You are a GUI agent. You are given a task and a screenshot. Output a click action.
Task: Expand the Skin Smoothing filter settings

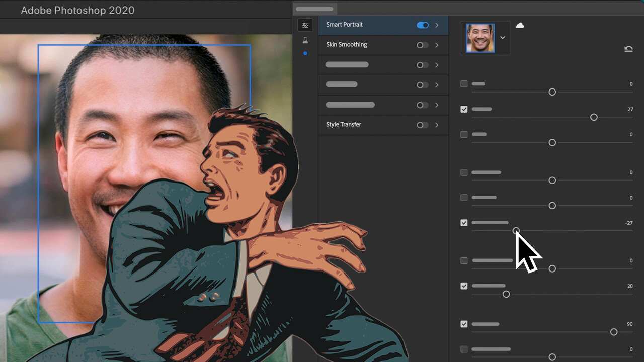point(436,45)
